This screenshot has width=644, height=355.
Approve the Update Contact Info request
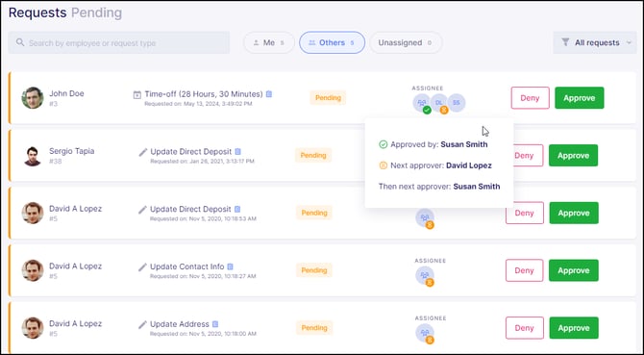[574, 270]
